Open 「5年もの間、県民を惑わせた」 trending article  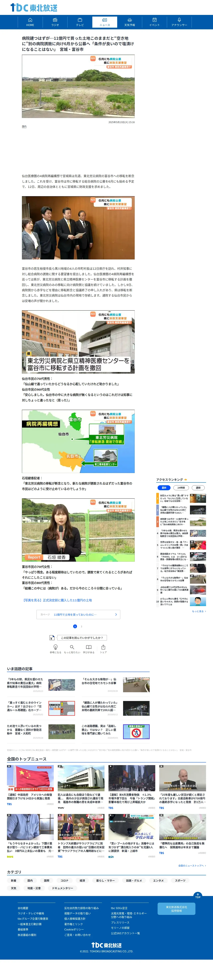coord(41,685)
